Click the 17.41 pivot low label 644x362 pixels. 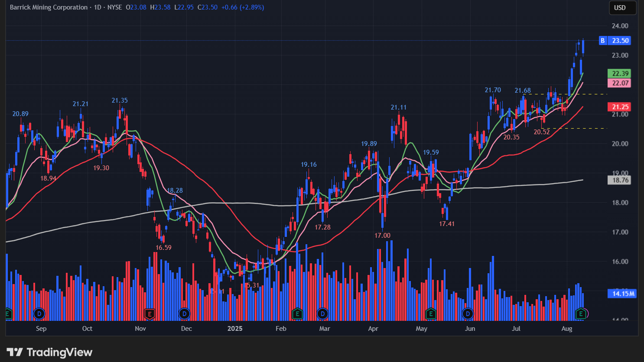[x=447, y=224]
